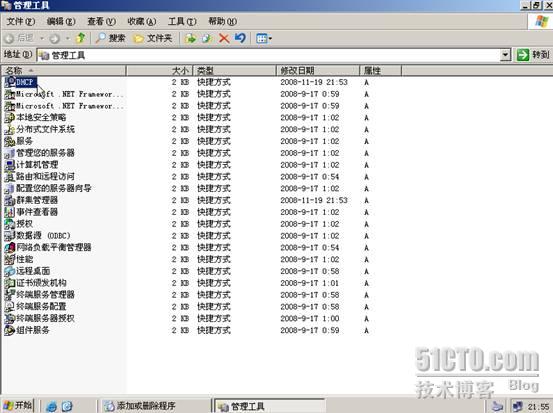The height and width of the screenshot is (413, 553).
Task: Open the Views dropdown button
Action: (264, 38)
